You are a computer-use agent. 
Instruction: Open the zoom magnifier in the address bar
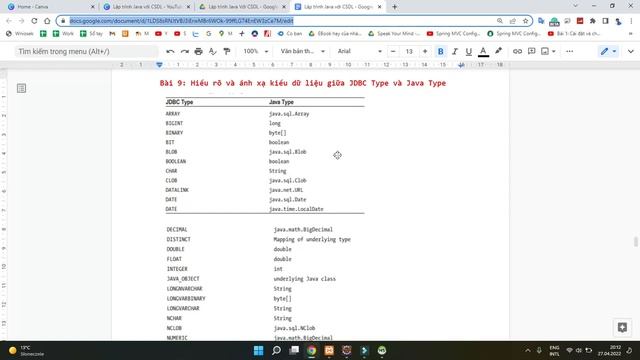pos(500,21)
